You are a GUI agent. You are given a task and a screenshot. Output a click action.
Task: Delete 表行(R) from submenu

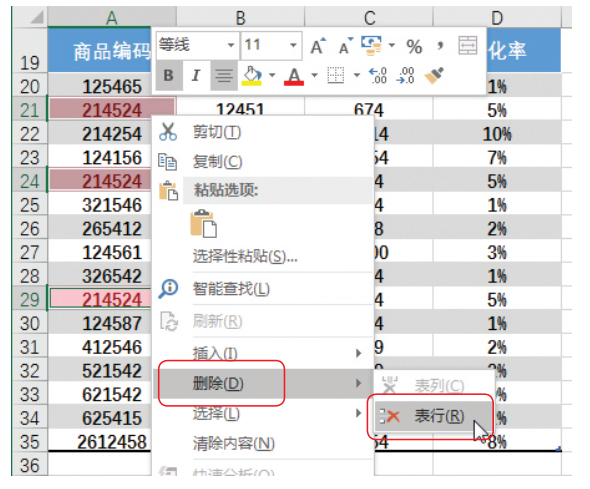click(434, 416)
